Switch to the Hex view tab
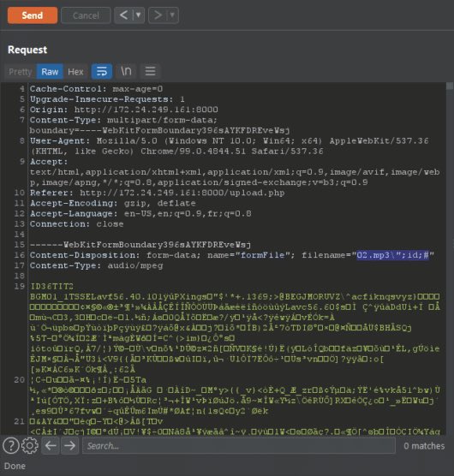This screenshot has height=476, width=454. [x=75, y=72]
